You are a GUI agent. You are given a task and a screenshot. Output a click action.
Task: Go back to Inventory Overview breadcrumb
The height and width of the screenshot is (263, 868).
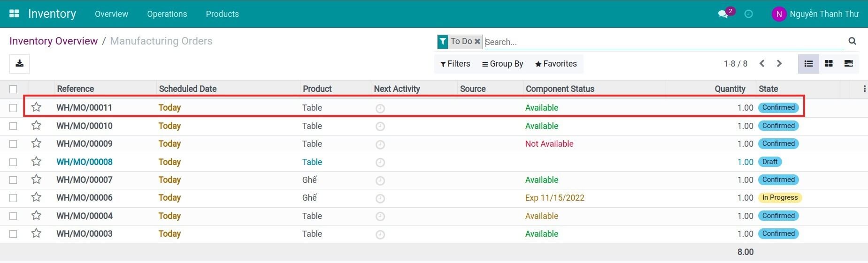click(54, 41)
